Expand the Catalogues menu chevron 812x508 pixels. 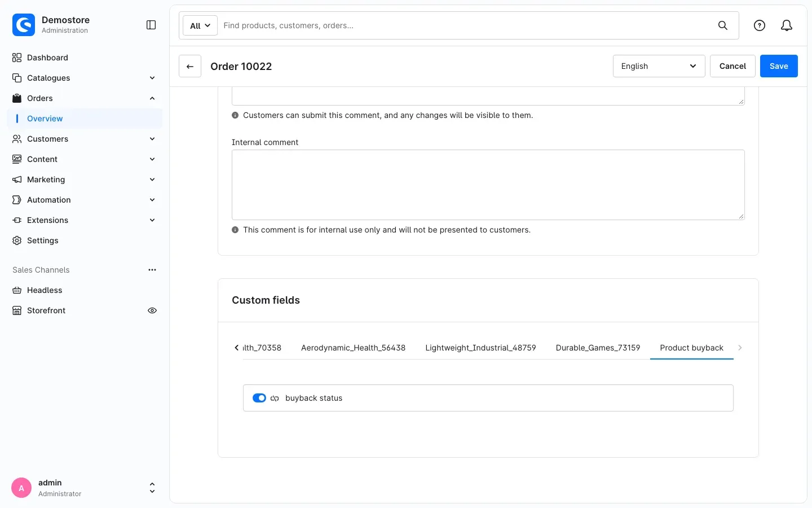point(152,78)
